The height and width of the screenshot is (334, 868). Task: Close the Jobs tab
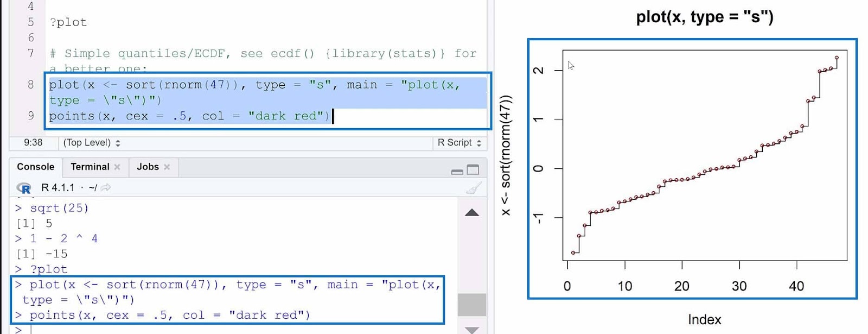[167, 167]
